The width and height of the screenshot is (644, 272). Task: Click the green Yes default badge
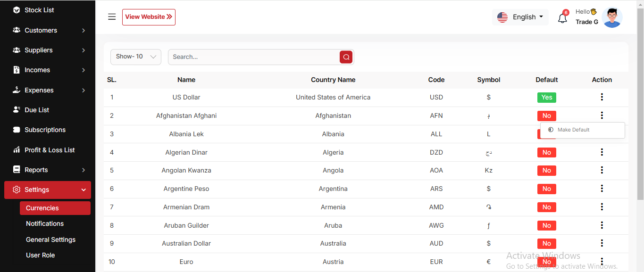pos(546,98)
